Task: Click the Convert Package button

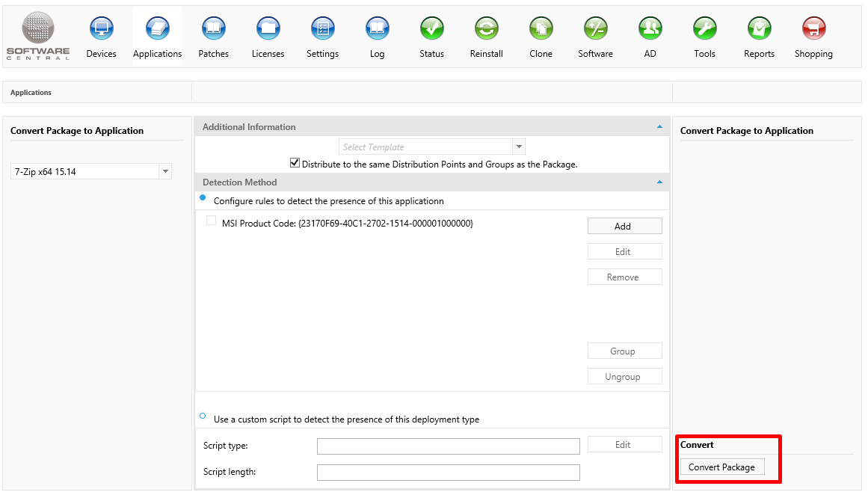Action: (721, 467)
